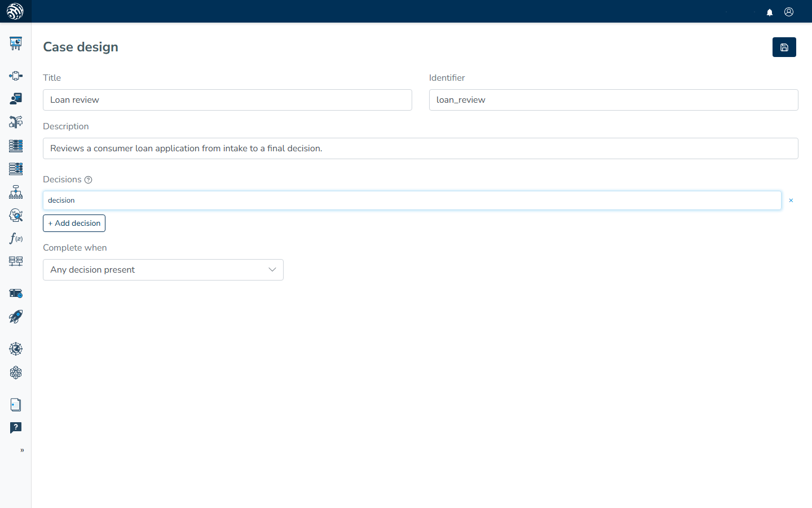Save the case design with the disk button
Image resolution: width=812 pixels, height=508 pixels.
tap(784, 47)
